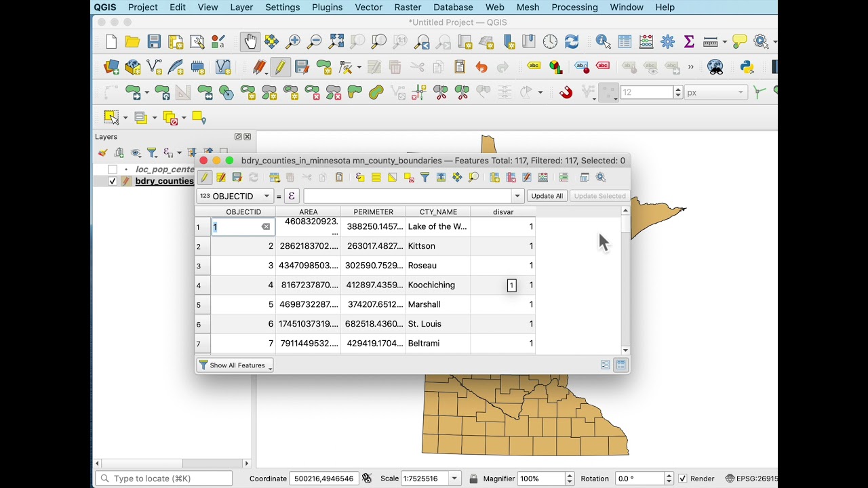The image size is (868, 488).
Task: Click the Undo arrow in digitizing toolbar
Action: click(481, 66)
